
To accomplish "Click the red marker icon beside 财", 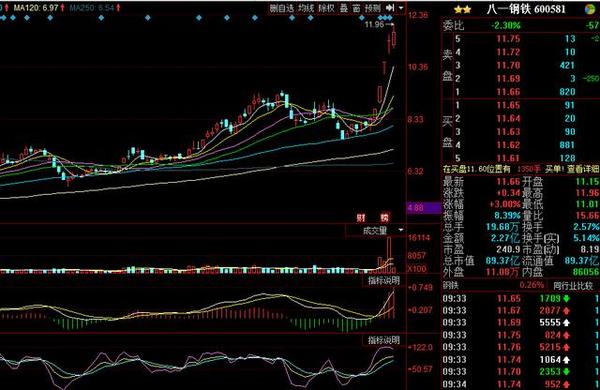I will tap(385, 218).
